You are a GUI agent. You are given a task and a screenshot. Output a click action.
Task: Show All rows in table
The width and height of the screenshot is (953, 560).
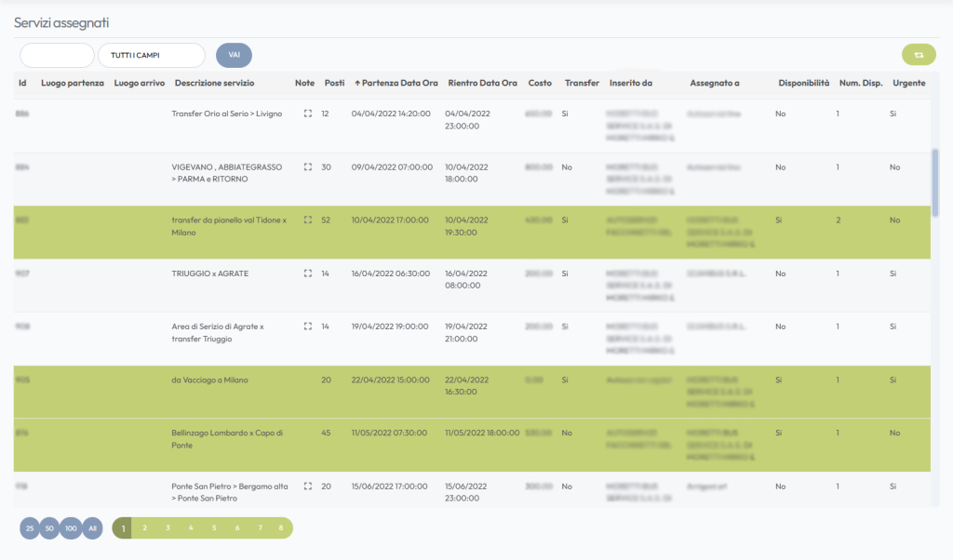(91, 528)
